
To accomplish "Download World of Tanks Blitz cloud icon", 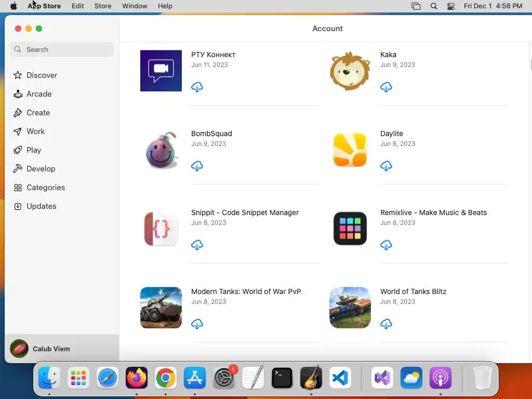I will (386, 324).
